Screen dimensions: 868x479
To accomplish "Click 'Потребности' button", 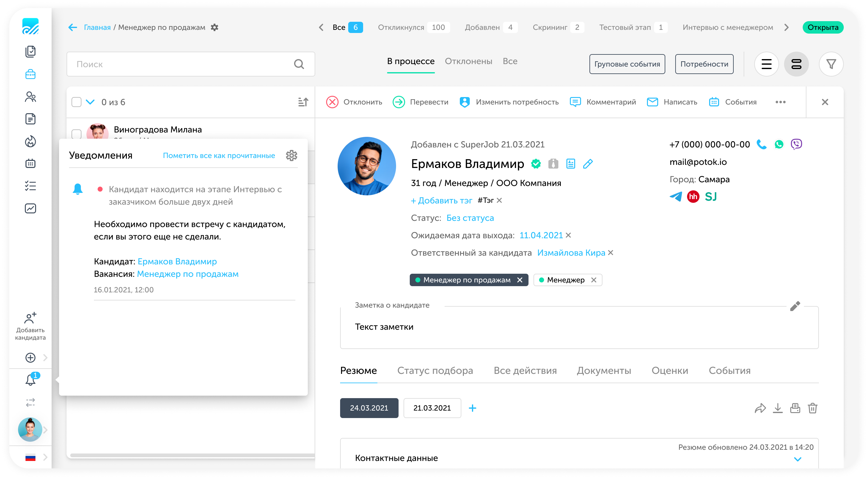I will pos(704,64).
